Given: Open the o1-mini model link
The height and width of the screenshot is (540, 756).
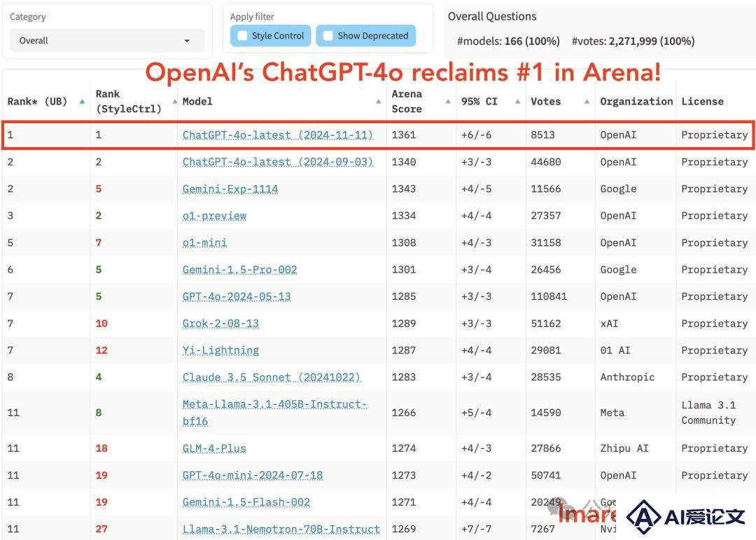Looking at the screenshot, I should point(204,243).
